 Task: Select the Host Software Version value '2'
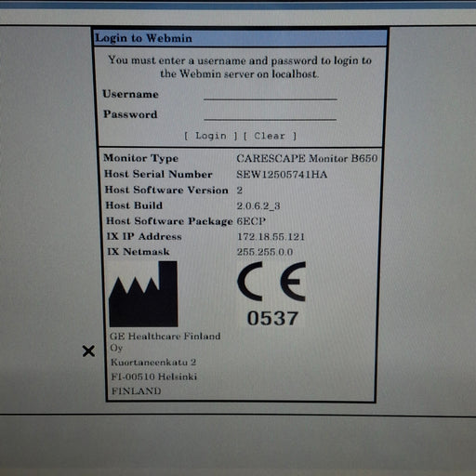(240, 190)
